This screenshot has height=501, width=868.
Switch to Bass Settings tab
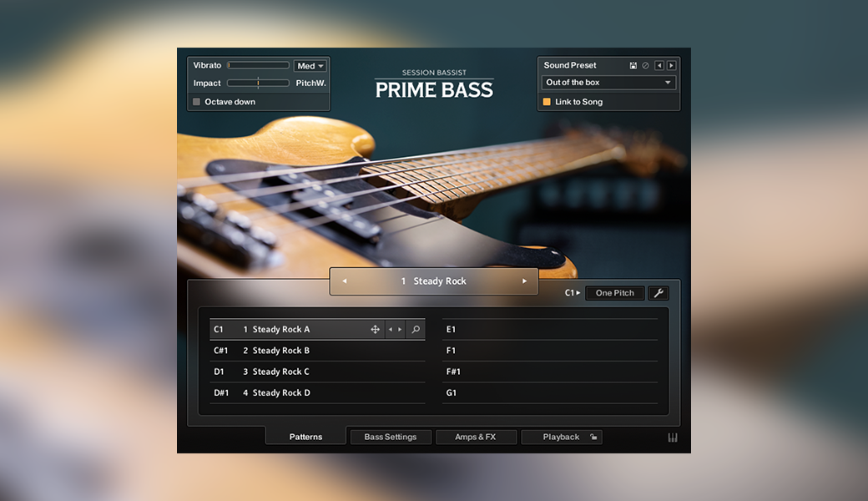(x=391, y=437)
